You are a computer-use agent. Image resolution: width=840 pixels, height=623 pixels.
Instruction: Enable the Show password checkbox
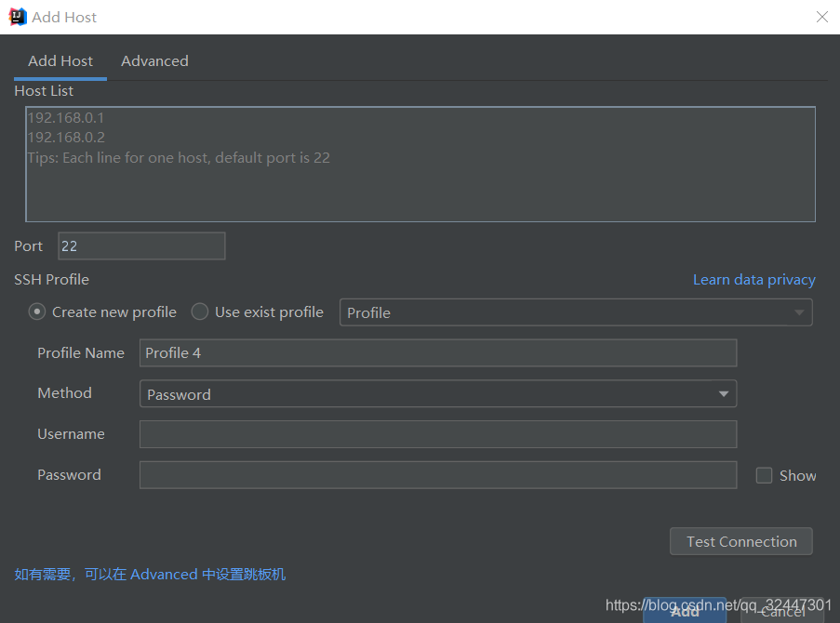point(764,476)
